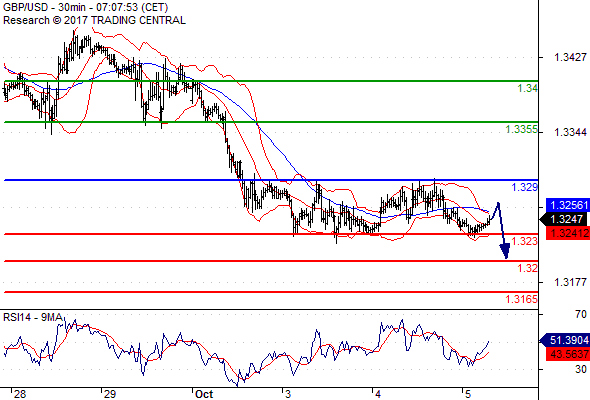Click the green 1.3355 resistance label
This screenshot has height=400, width=590.
[521, 129]
